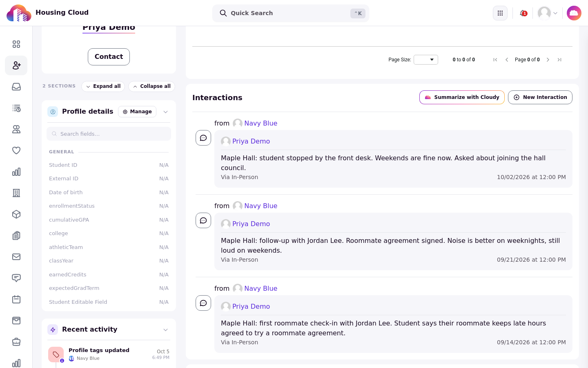588x368 pixels.
Task: Open the chat message sidebar icon
Action: [x=16, y=278]
